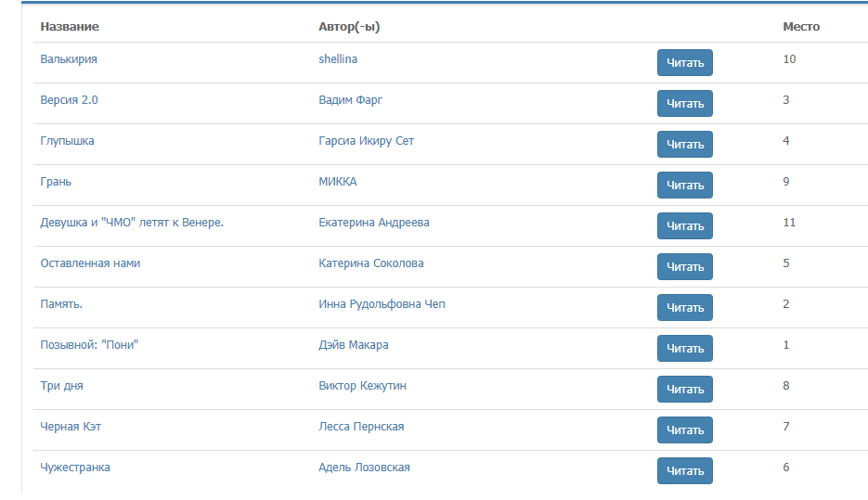868x500 pixels.
Task: Open author link Вадим Фарг
Action: (x=350, y=100)
